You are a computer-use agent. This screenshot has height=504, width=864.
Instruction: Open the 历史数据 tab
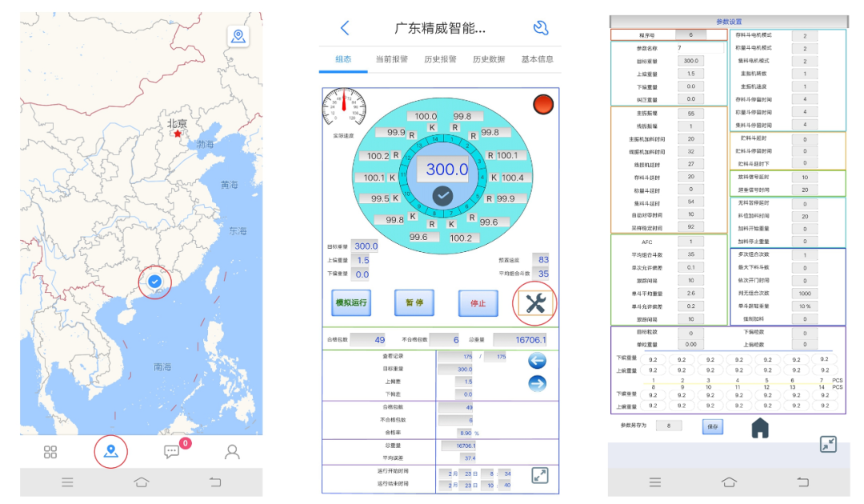pyautogui.click(x=488, y=59)
